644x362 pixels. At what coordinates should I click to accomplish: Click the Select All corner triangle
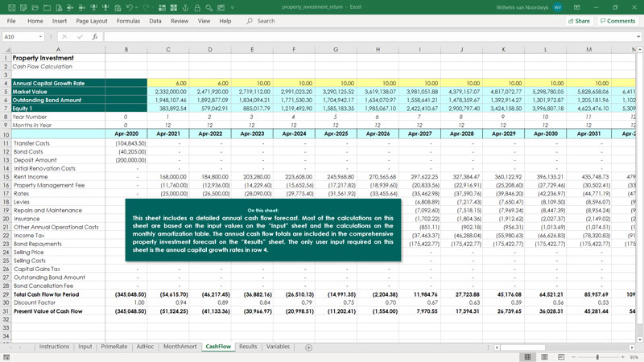6,49
